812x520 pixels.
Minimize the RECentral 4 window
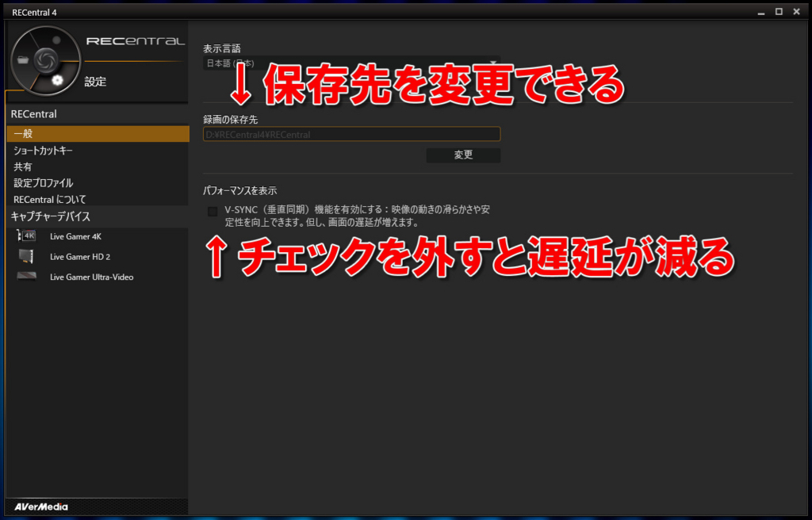click(762, 11)
